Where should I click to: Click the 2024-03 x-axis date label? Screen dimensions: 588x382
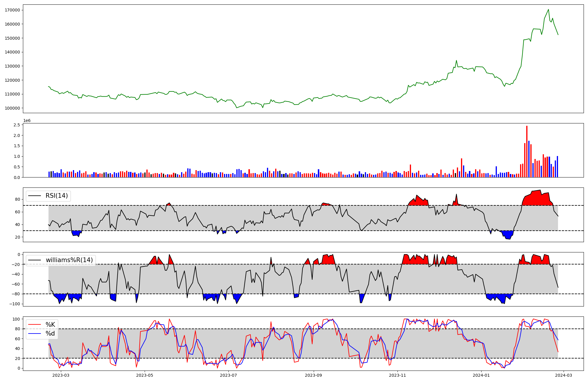coord(563,375)
